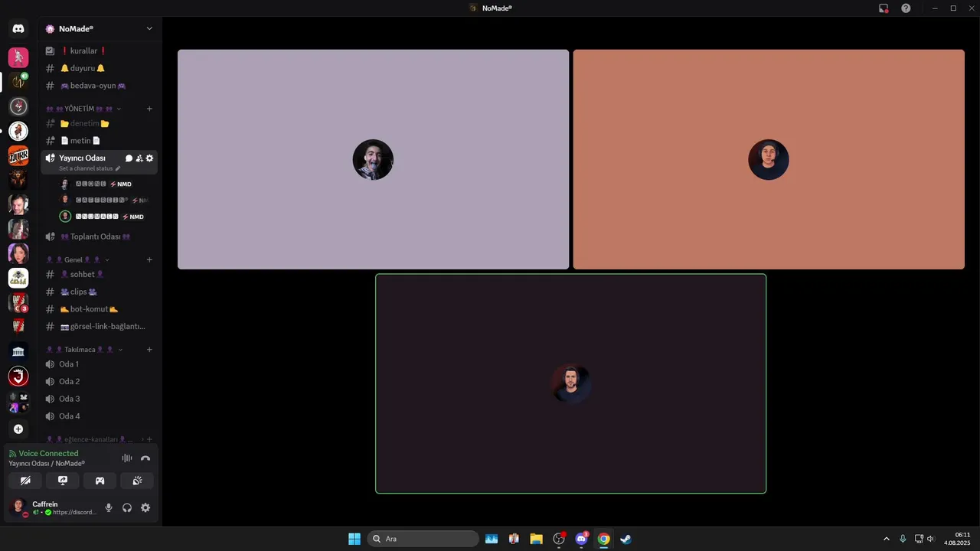This screenshot has width=980, height=551.
Task: Open taskbar clock showing 06:11
Action: coord(958,539)
